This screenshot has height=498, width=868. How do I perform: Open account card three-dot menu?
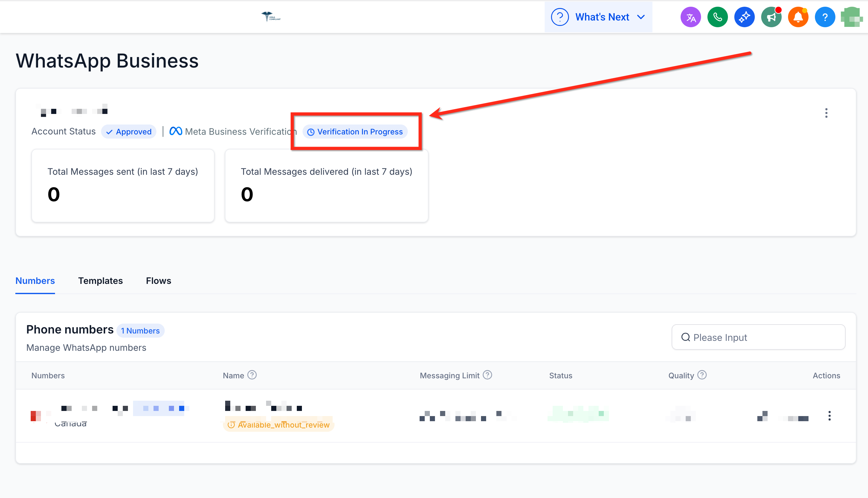pos(826,113)
